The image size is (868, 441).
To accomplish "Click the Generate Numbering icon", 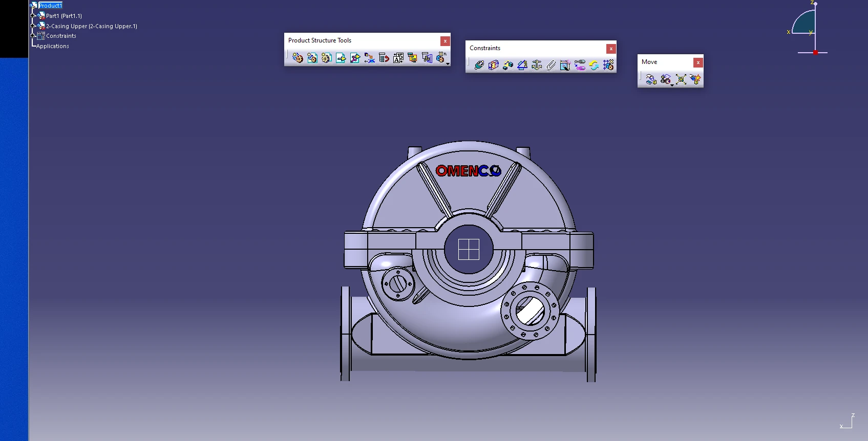I will coord(398,58).
